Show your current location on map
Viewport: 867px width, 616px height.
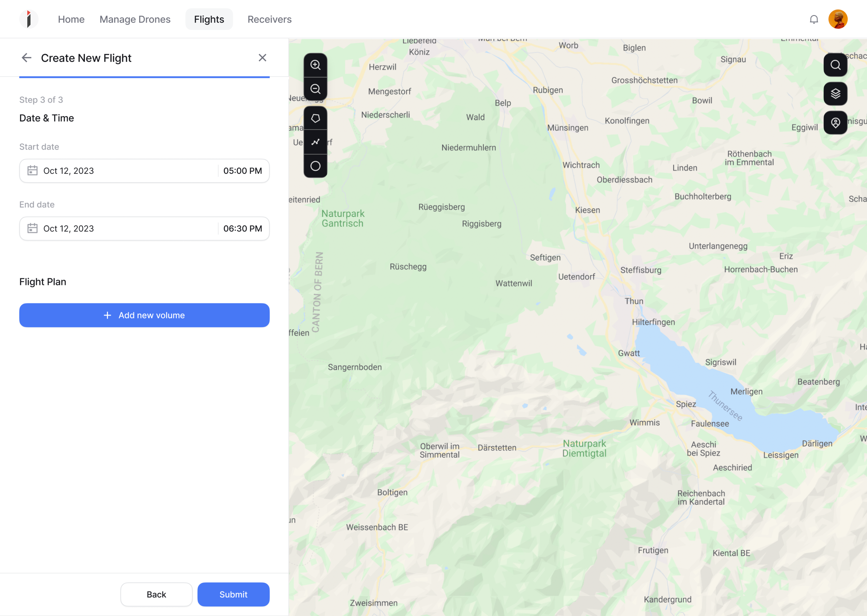point(835,122)
